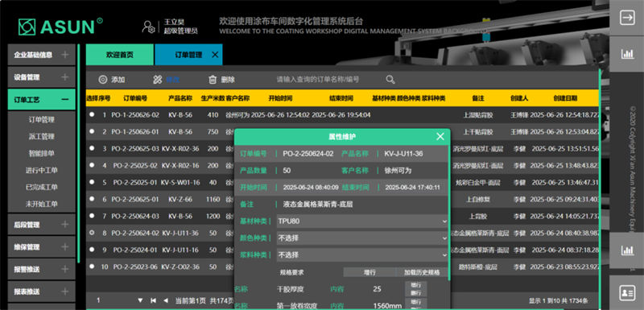Select radio button for row PO-2-250624-03
This screenshot has height=310, width=644.
coord(92,216)
